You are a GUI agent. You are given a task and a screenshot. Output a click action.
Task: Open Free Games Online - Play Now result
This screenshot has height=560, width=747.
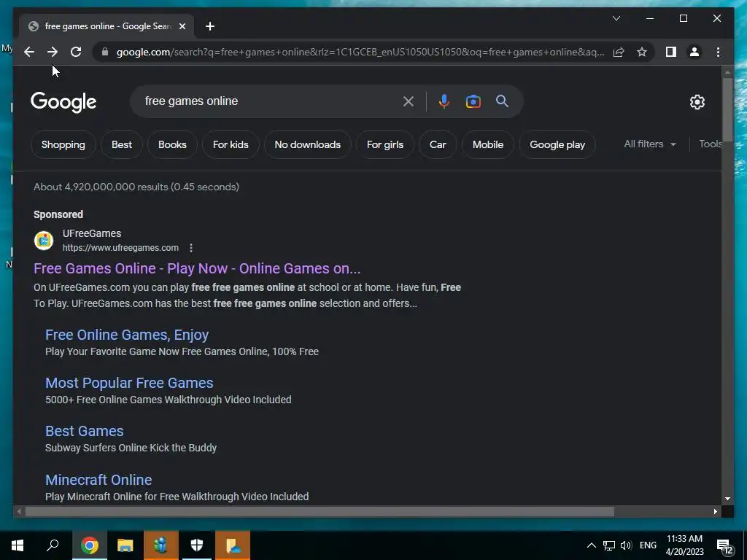click(x=197, y=268)
